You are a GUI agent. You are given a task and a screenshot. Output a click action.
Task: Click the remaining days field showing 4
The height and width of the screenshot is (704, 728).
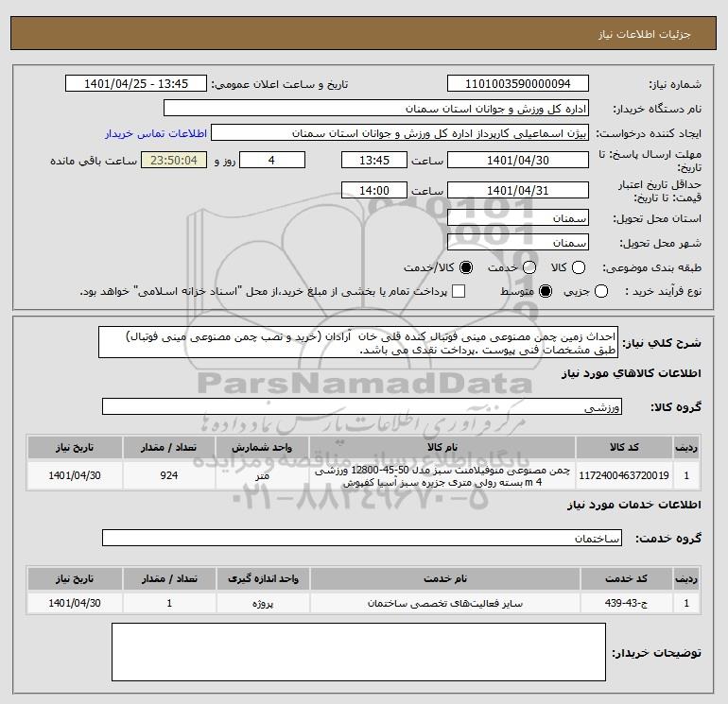coord(272,161)
